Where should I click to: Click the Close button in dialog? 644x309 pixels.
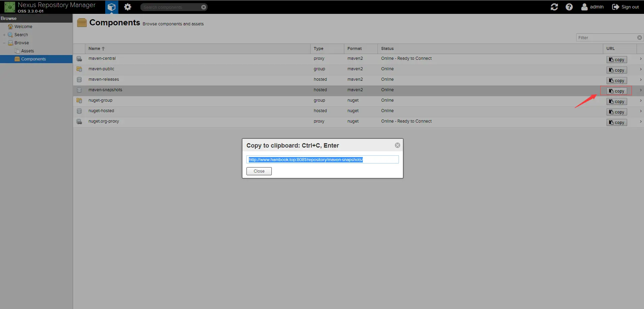259,171
